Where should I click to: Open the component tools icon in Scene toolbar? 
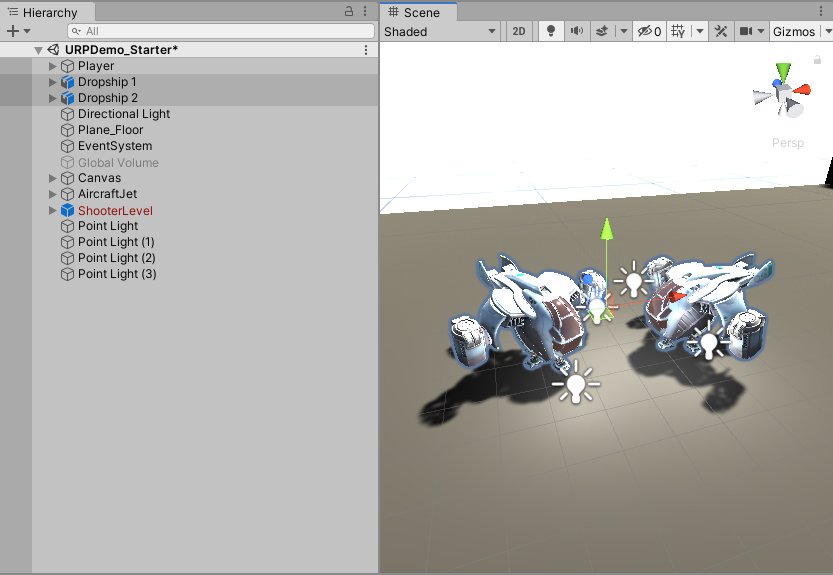[721, 31]
